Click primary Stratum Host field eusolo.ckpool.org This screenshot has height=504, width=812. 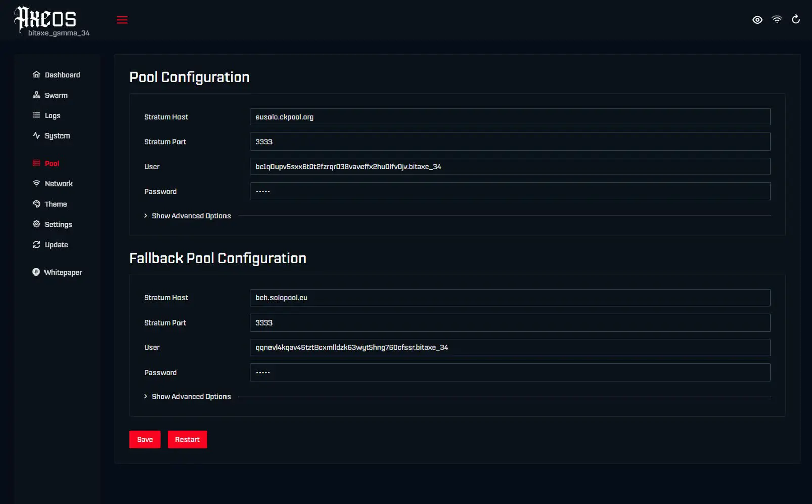coord(510,117)
